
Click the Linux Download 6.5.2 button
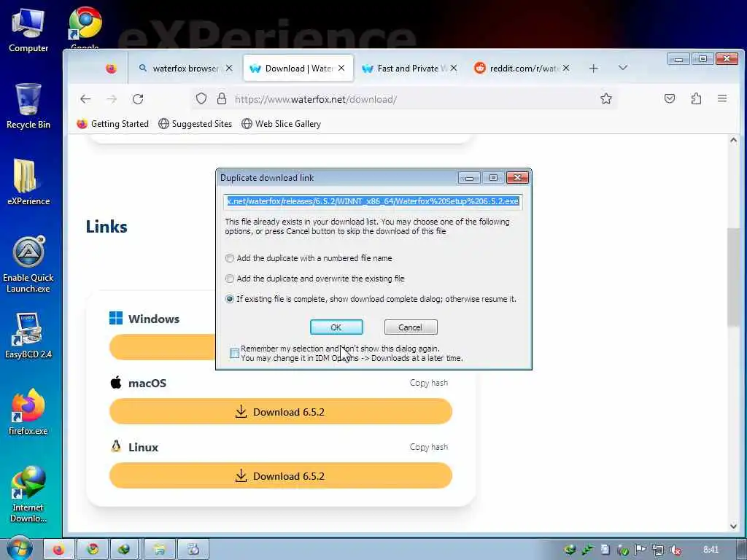tap(281, 475)
